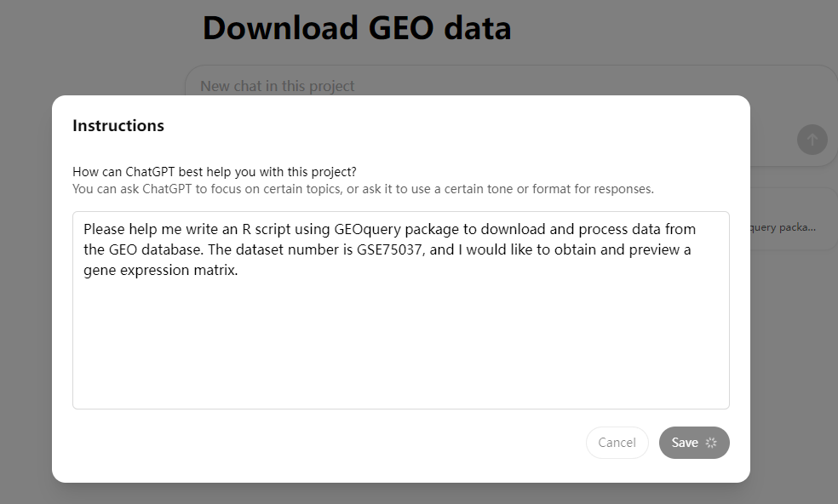Cancel the Instructions dialog

[617, 443]
